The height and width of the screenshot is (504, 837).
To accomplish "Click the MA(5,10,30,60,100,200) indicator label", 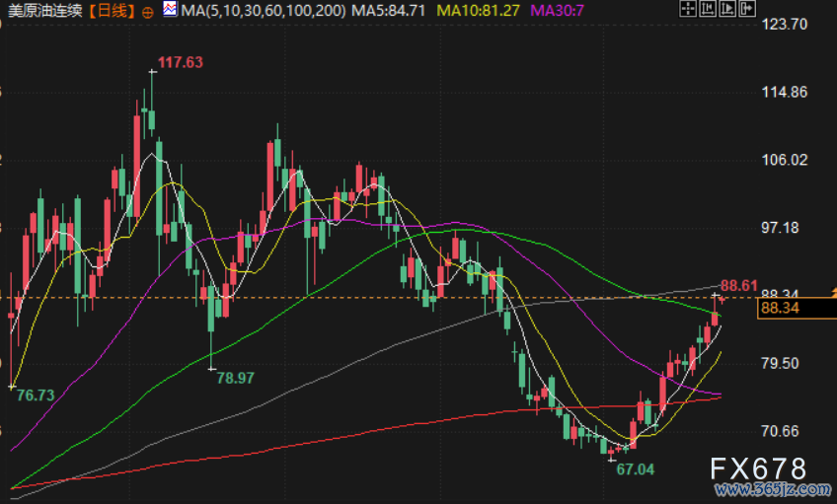I will click(x=264, y=10).
